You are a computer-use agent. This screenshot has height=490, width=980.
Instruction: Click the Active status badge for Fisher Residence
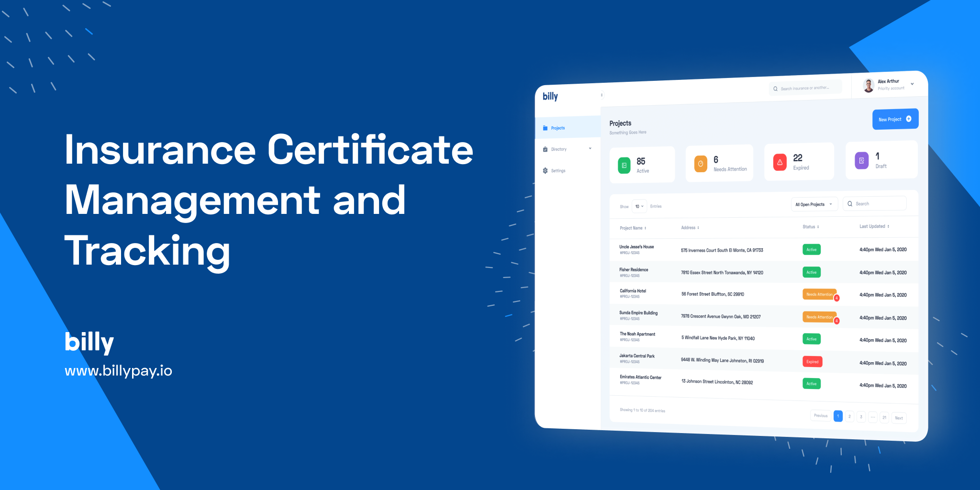tap(812, 272)
